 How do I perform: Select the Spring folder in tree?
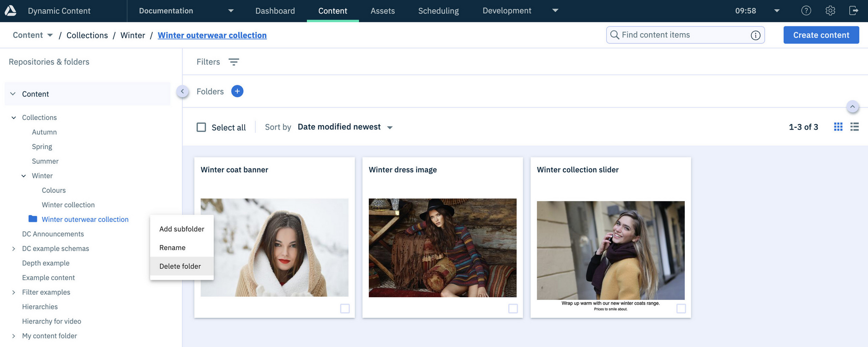pos(42,147)
